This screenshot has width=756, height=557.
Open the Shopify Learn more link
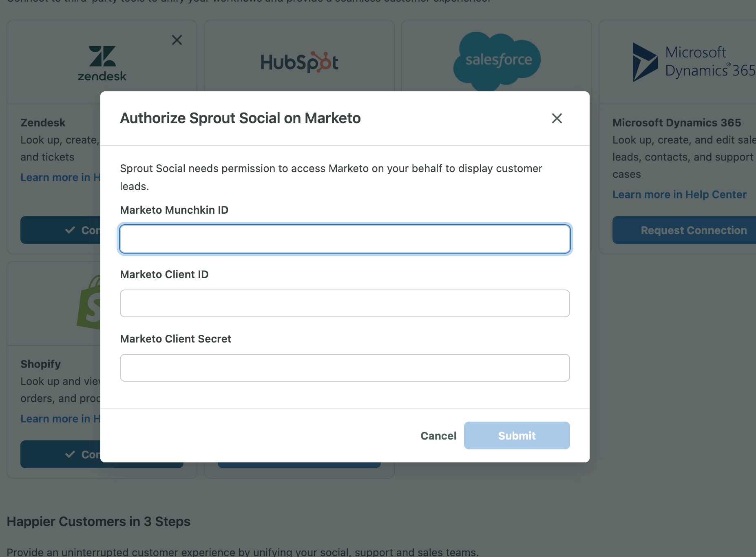pos(60,419)
